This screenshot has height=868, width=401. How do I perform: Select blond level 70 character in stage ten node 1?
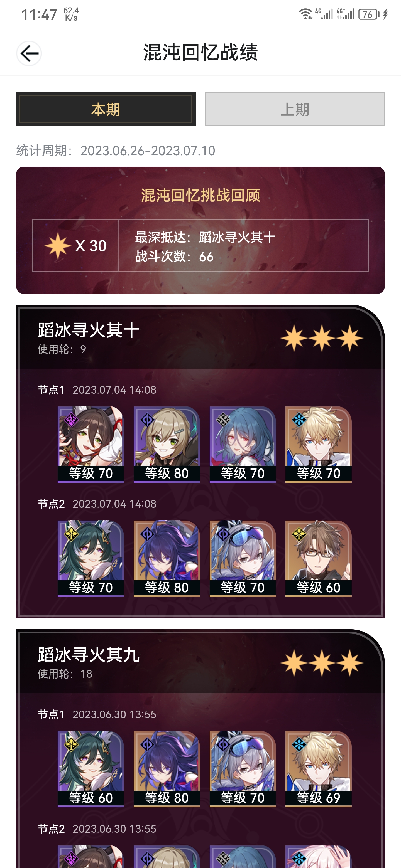pos(318,444)
